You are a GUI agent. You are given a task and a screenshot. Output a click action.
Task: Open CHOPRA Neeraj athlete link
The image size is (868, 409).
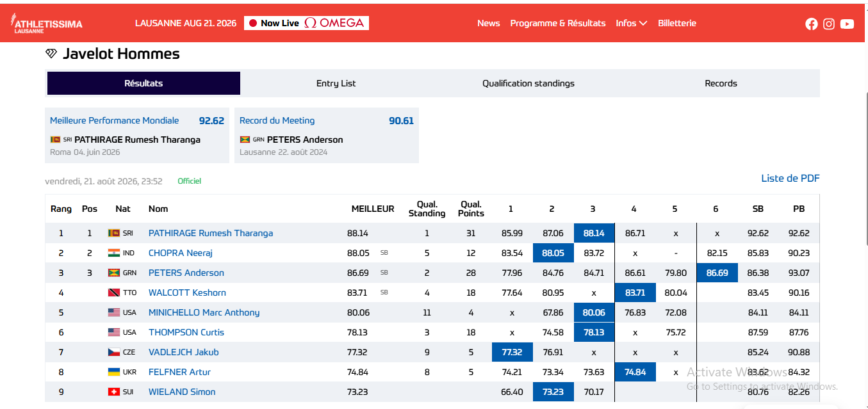[x=181, y=253]
